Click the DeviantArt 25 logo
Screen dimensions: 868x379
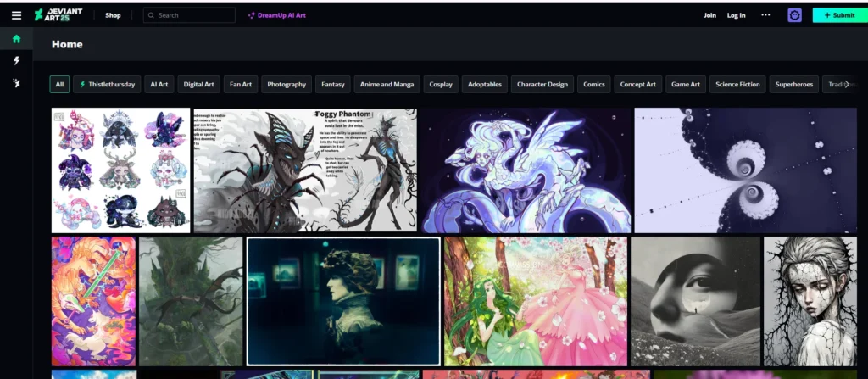(x=58, y=15)
